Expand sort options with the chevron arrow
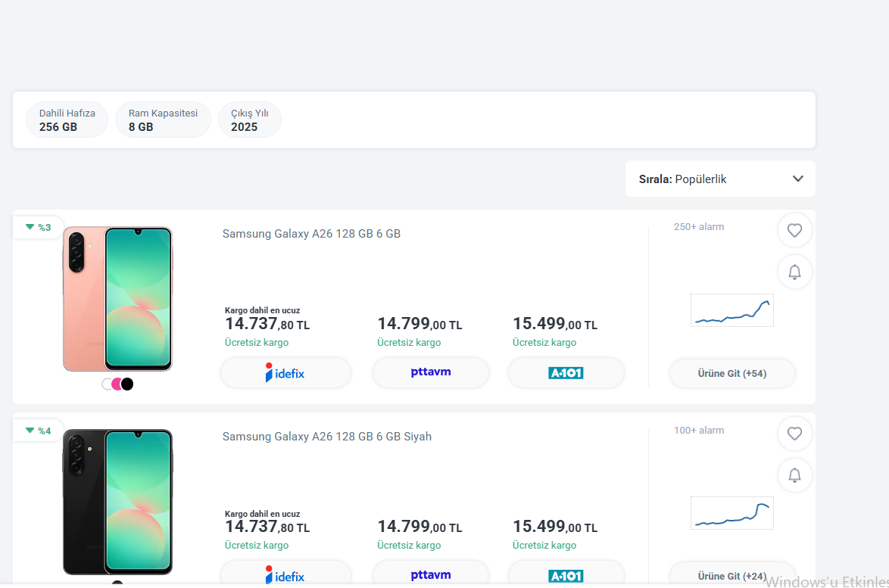Screen dimensions: 889x588 point(797,179)
